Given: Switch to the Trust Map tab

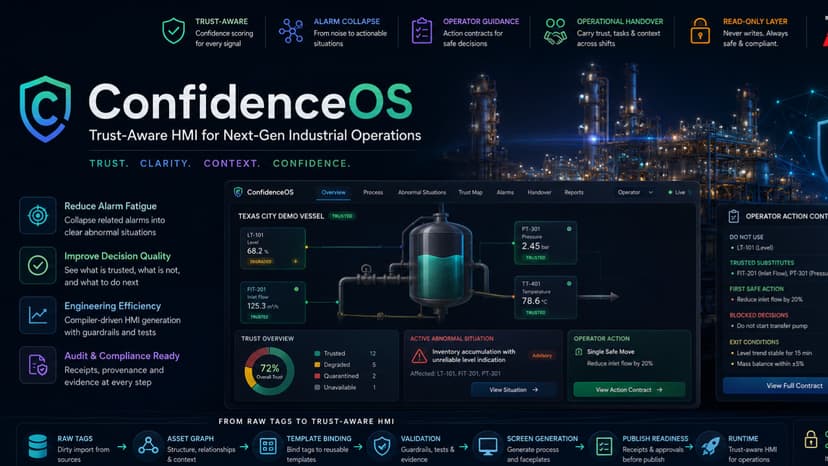Looking at the screenshot, I should 470,192.
